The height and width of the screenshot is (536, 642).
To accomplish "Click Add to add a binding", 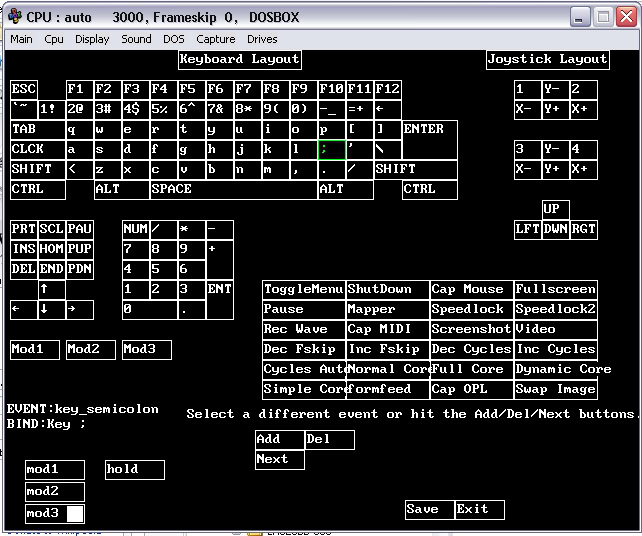I will [280, 439].
